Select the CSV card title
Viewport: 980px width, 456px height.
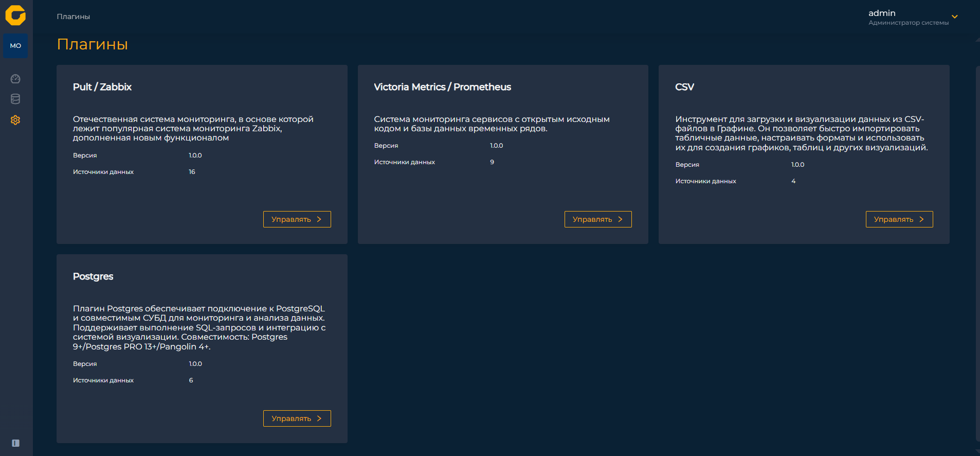[x=684, y=87]
